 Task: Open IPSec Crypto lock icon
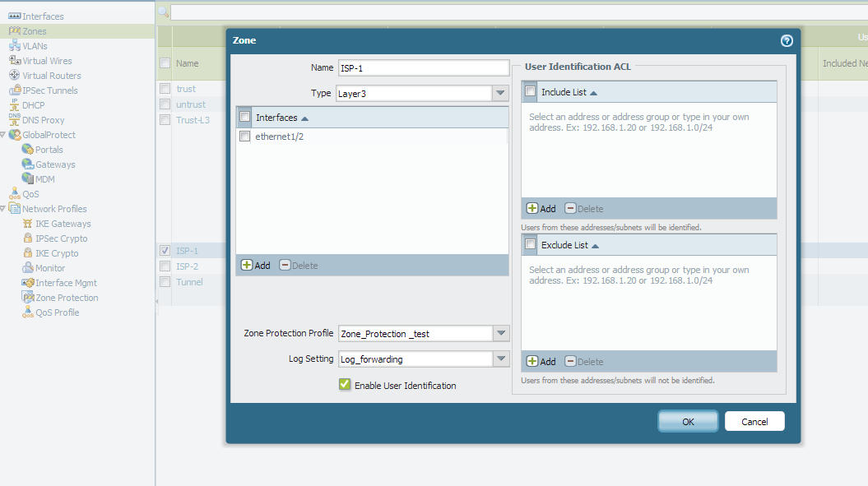point(28,238)
